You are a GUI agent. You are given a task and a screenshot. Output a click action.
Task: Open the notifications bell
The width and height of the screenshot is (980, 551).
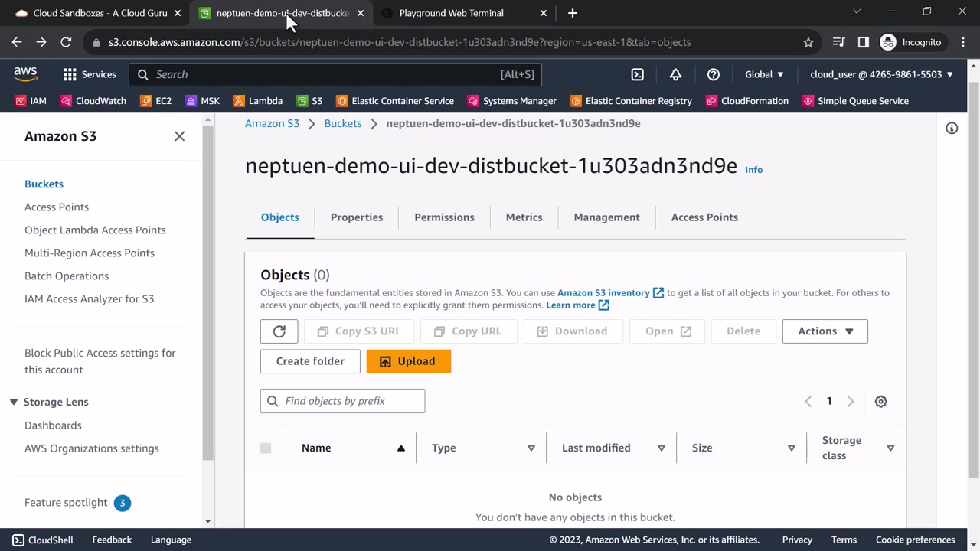point(675,74)
